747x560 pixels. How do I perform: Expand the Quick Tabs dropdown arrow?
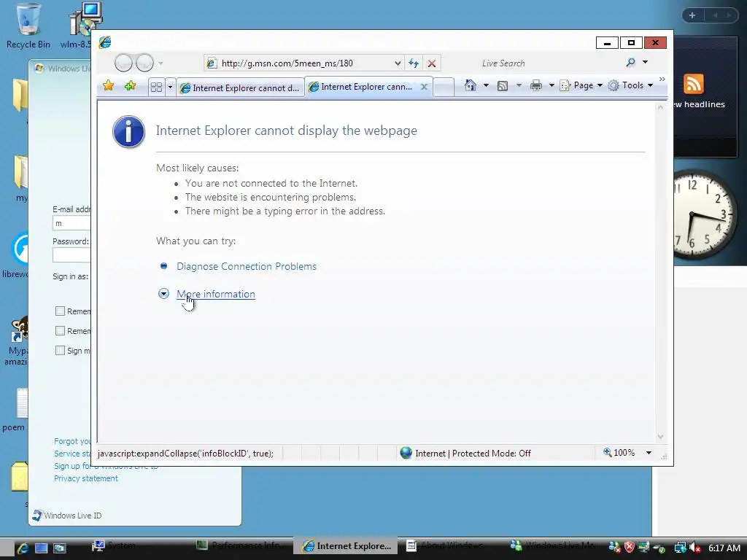pyautogui.click(x=170, y=87)
